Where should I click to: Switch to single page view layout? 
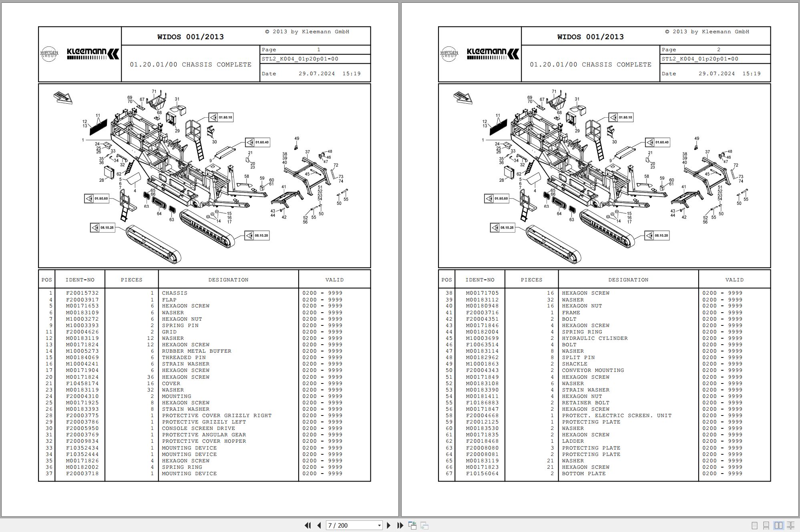click(x=754, y=525)
